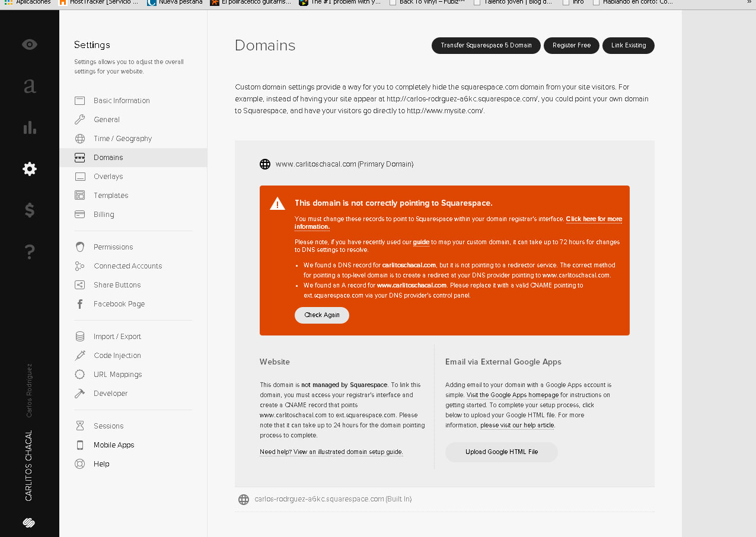Click the Code Injection syringe icon
The width and height of the screenshot is (756, 537).
click(x=80, y=356)
